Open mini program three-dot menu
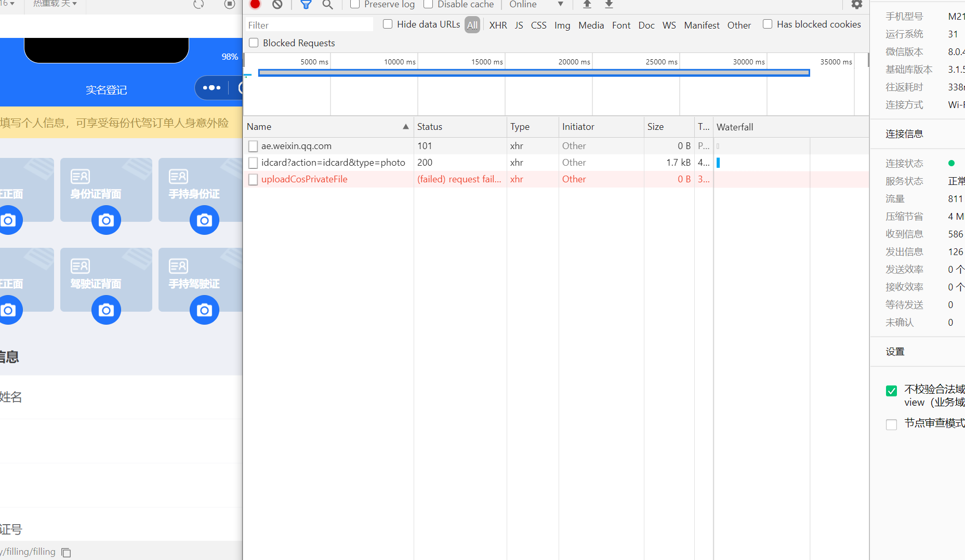965x560 pixels. point(211,88)
